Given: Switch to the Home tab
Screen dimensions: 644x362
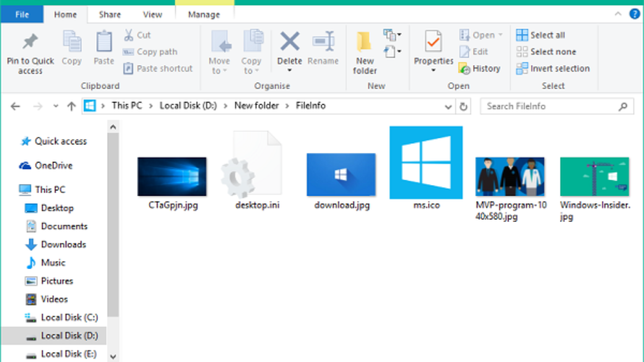Looking at the screenshot, I should click(65, 14).
